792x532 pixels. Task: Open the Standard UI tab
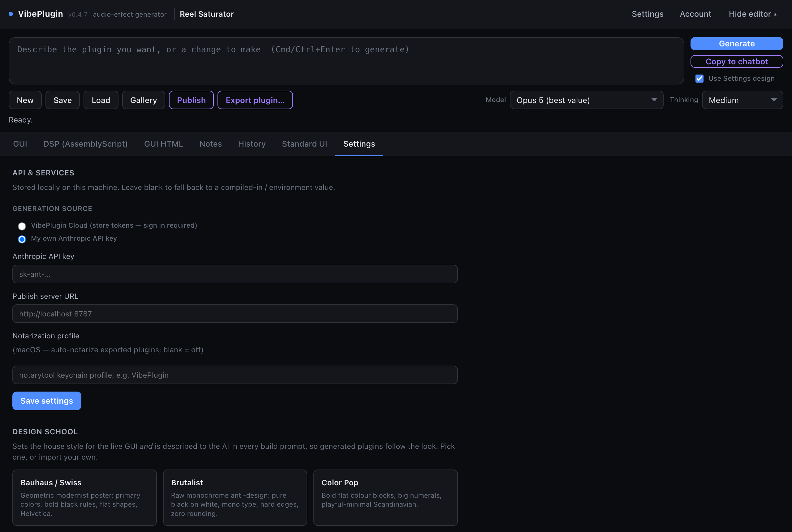(x=304, y=144)
